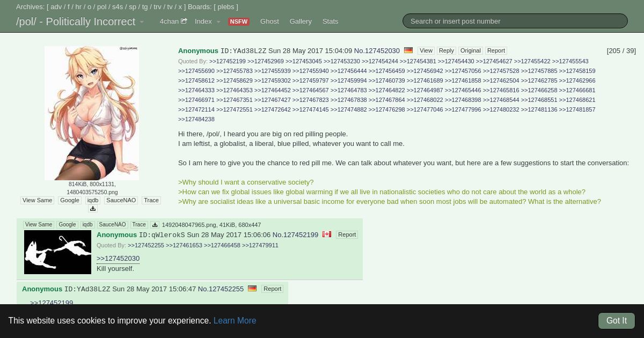Click Google button in post 127452199 row
The height and width of the screenshot is (338, 644).
click(67, 225)
